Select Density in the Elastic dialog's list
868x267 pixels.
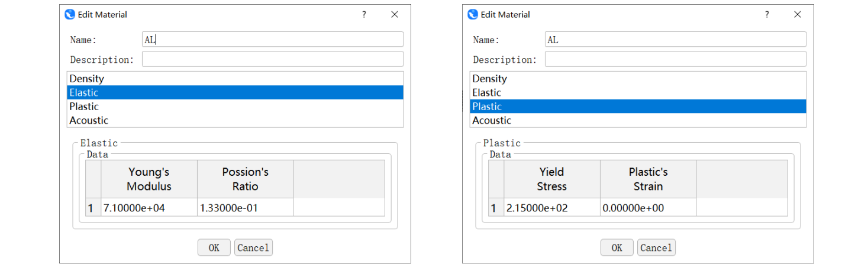click(x=86, y=79)
